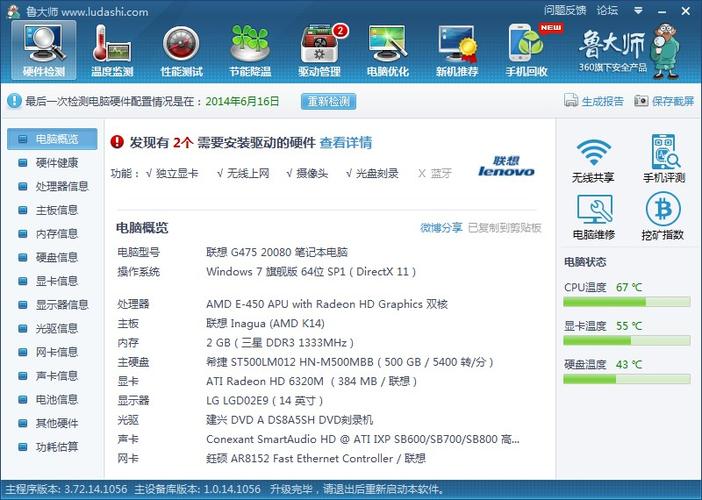
Task: Click the blue info exclamation icon
Action: [14, 101]
